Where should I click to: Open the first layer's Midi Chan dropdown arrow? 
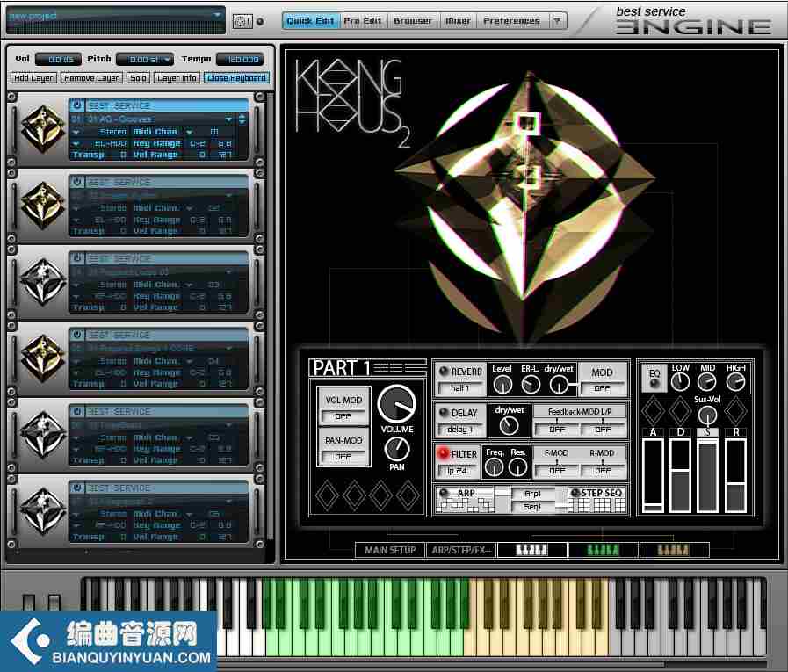coord(190,132)
